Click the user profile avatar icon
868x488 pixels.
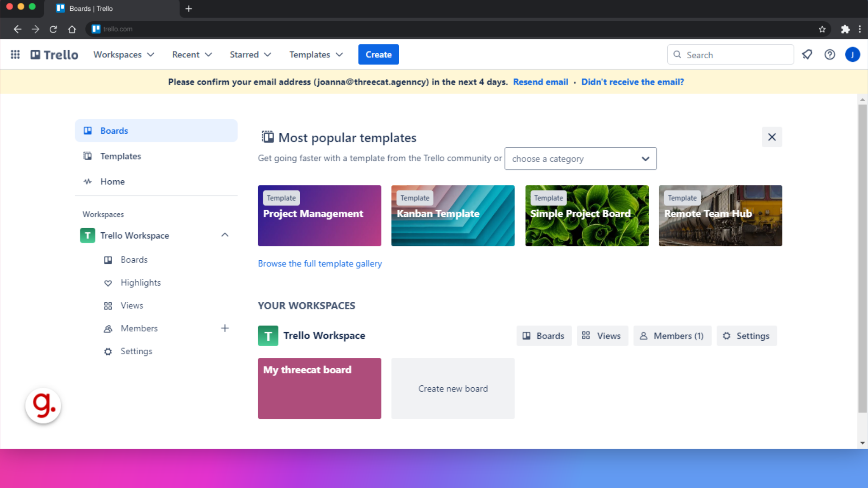[853, 54]
